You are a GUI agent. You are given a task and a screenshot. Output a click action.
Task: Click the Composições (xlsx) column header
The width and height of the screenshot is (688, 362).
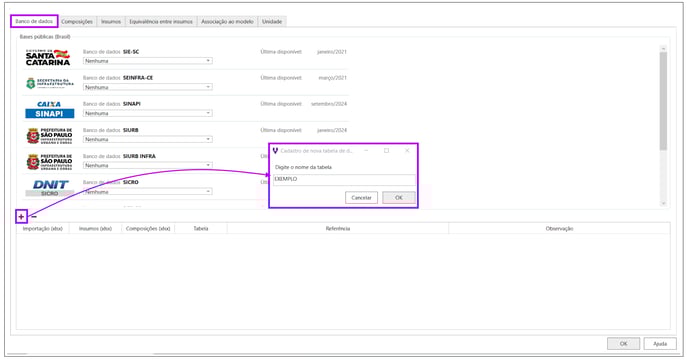click(148, 229)
